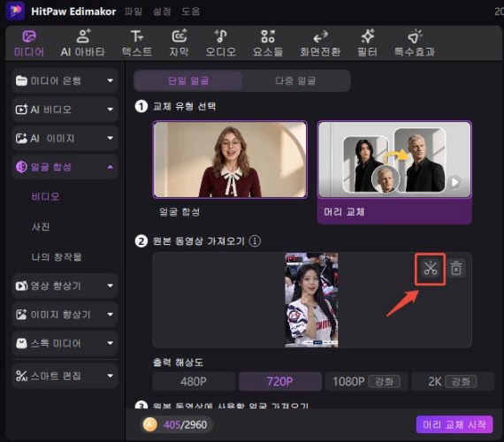The image size is (504, 442).
Task: Click the AI 비디오 sidebar icon
Action: [21, 110]
